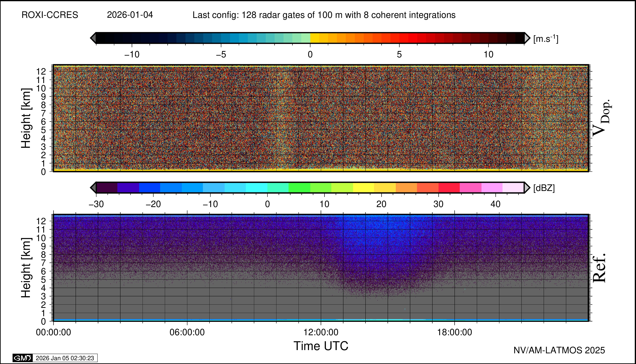This screenshot has width=636, height=364.
Task: Click the GMT logo badge
Action: [x=22, y=358]
